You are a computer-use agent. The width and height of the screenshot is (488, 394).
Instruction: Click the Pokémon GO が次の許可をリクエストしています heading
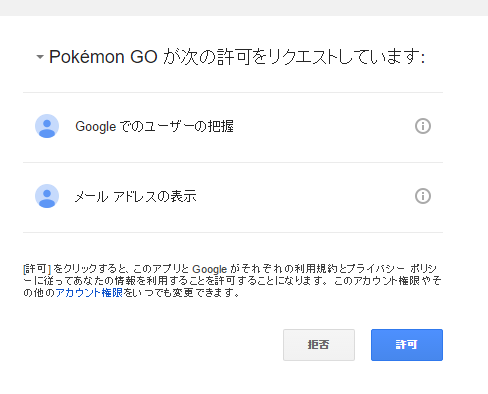tap(237, 57)
